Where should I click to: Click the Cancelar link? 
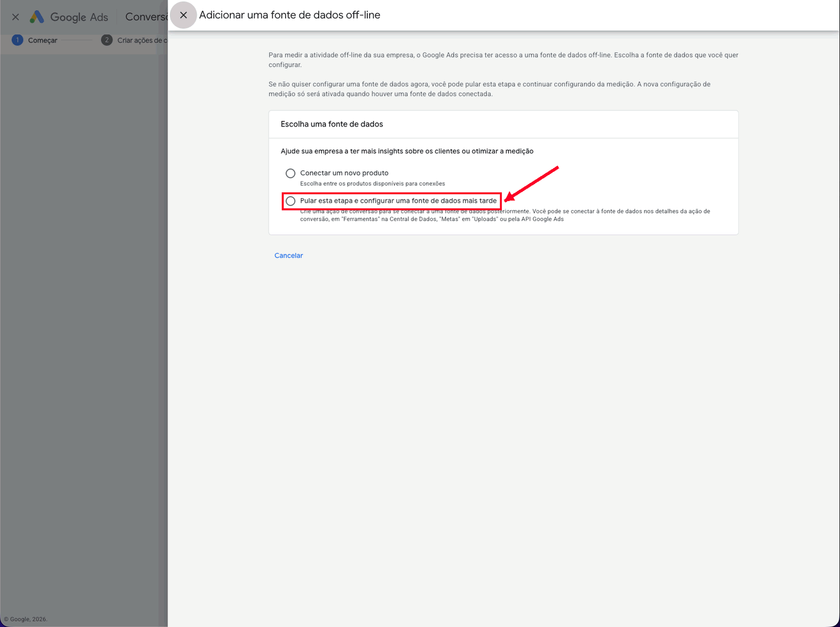tap(288, 255)
